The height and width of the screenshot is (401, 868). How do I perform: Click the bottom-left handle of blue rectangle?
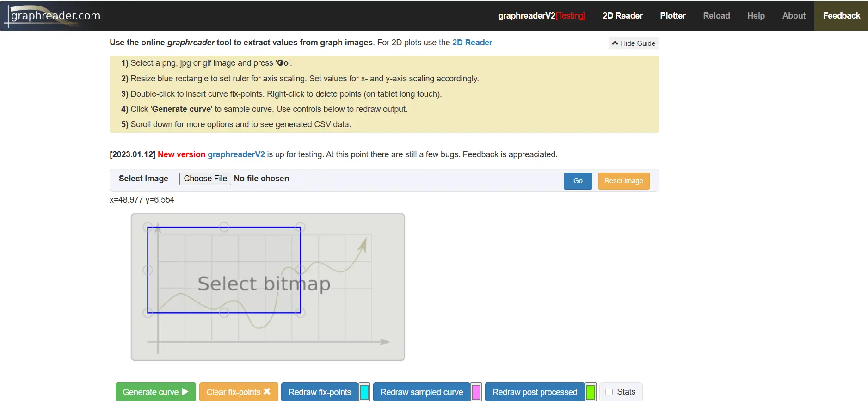(148, 313)
